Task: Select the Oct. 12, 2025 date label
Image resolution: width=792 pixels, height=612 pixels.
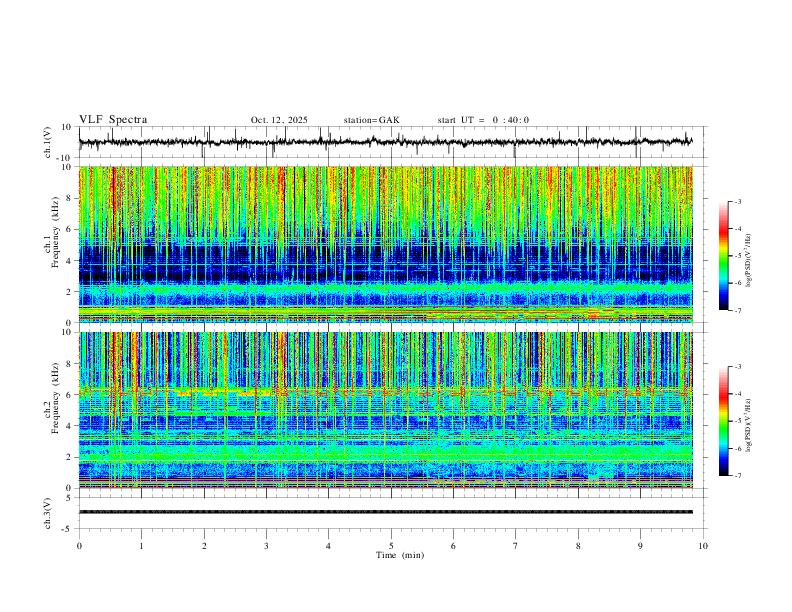Action: pos(279,120)
